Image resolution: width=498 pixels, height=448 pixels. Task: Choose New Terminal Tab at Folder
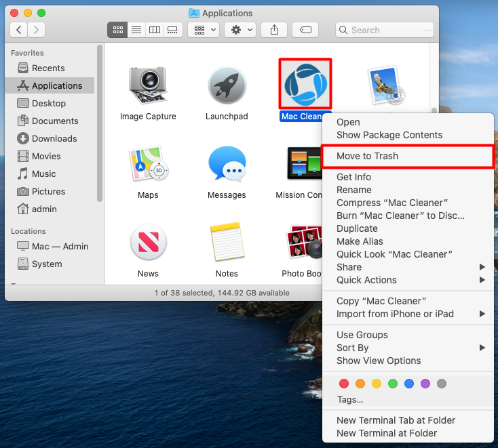(408, 420)
